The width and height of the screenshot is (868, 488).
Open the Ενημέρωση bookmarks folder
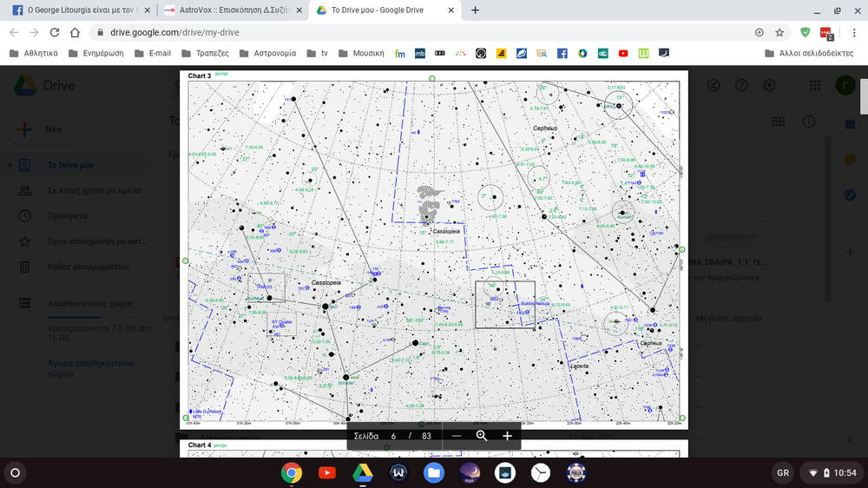(96, 53)
